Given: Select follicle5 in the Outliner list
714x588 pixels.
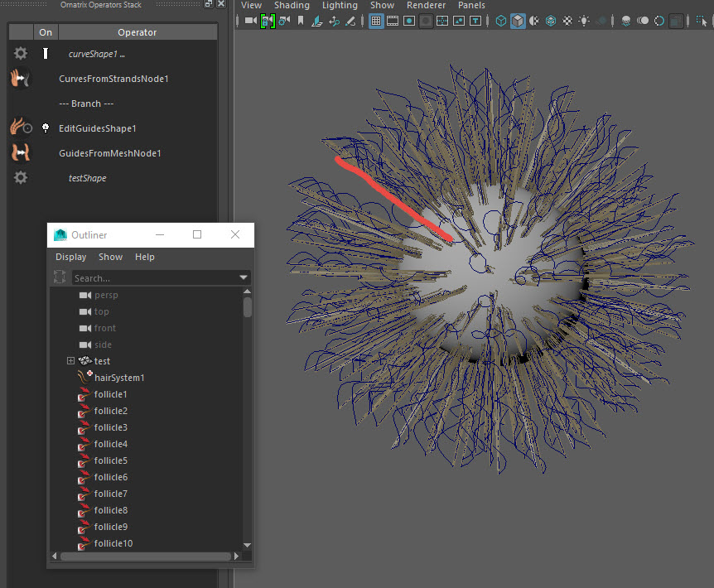Looking at the screenshot, I should coord(110,460).
